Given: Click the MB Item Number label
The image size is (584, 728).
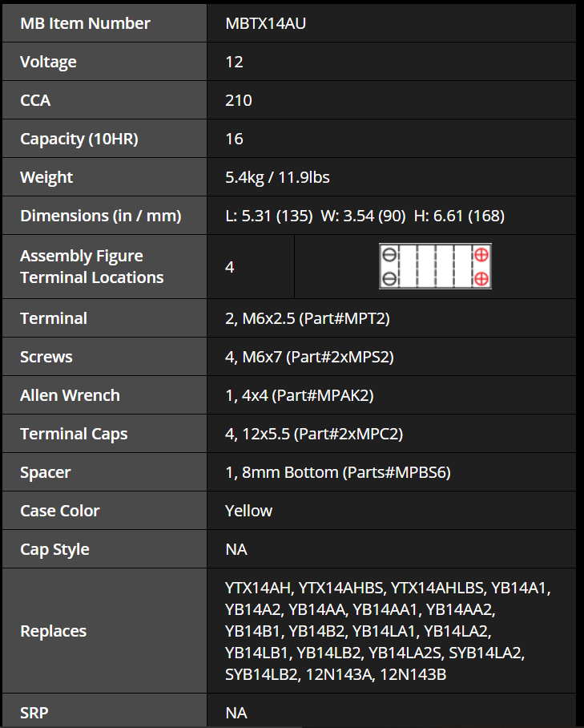Looking at the screenshot, I should (x=85, y=23).
